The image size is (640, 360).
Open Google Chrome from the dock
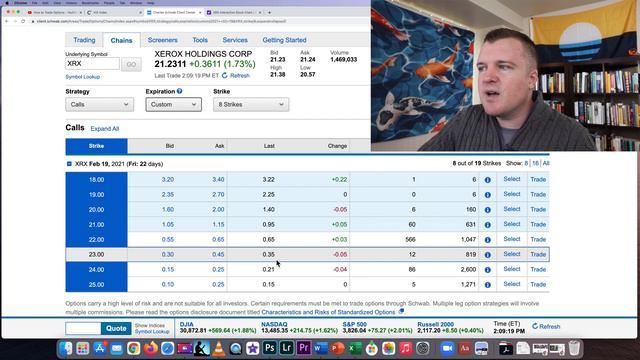[133, 348]
